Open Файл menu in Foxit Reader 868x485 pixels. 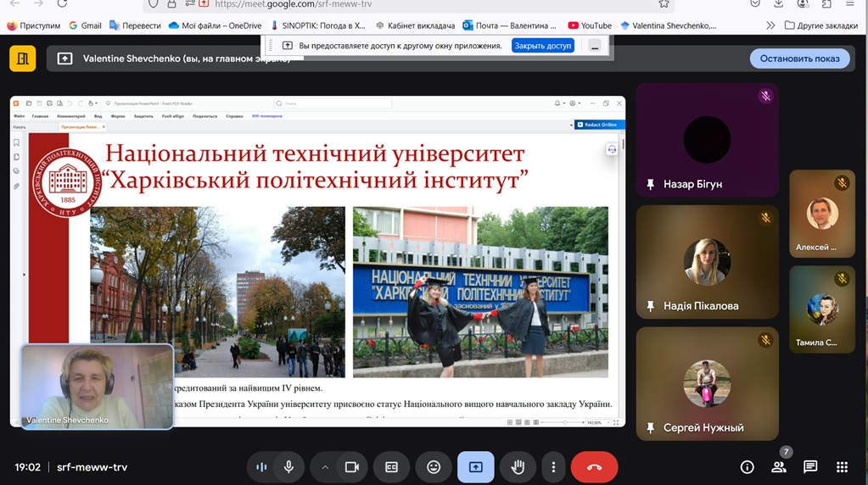(20, 116)
